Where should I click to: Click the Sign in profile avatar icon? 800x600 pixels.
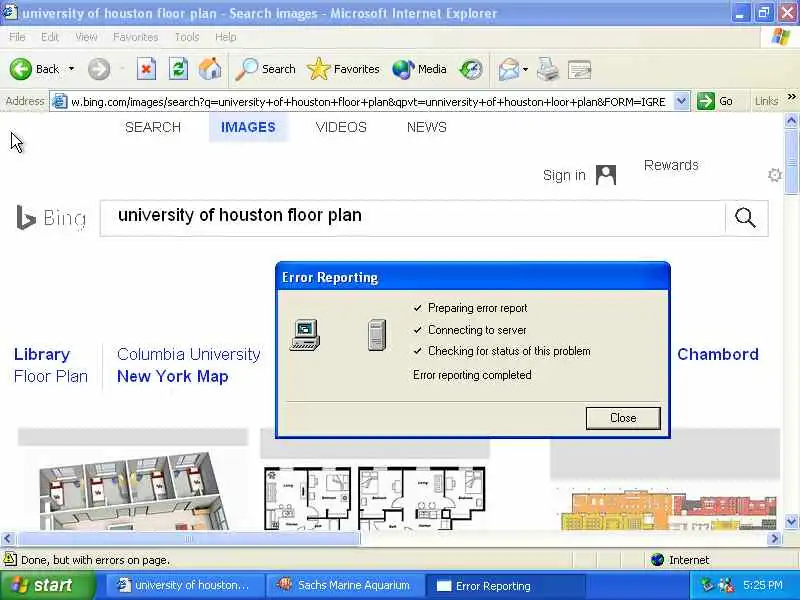[606, 175]
